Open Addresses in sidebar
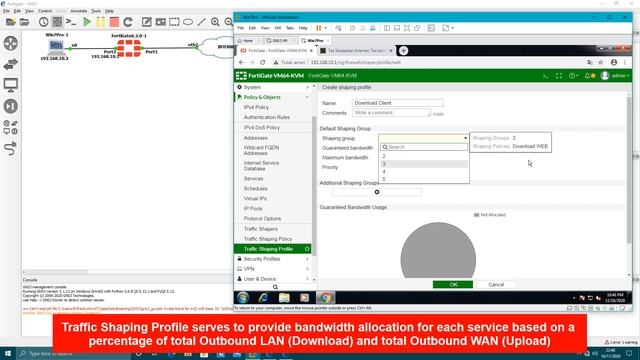 pyautogui.click(x=256, y=138)
